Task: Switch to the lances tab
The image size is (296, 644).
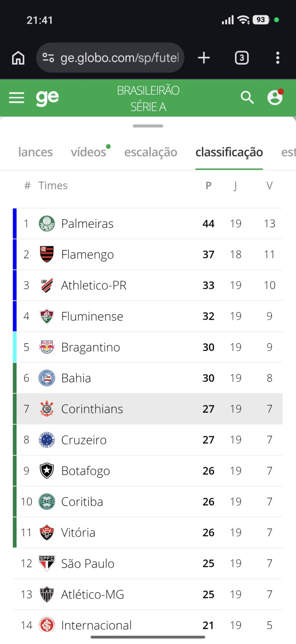Action: (35, 152)
